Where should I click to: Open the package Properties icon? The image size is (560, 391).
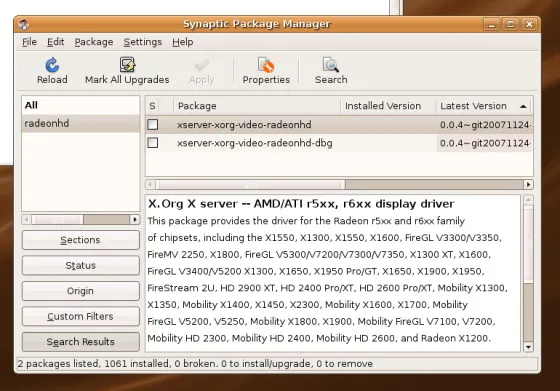[x=266, y=65]
